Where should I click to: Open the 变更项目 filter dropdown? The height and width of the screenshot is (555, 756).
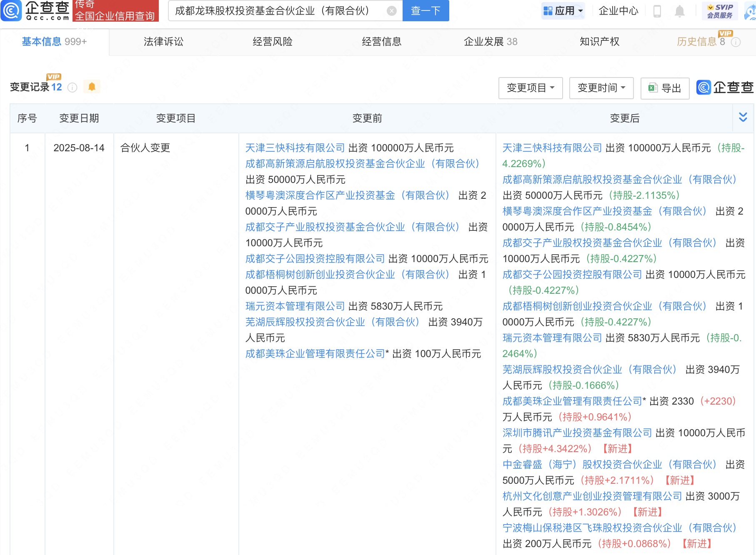[530, 88]
